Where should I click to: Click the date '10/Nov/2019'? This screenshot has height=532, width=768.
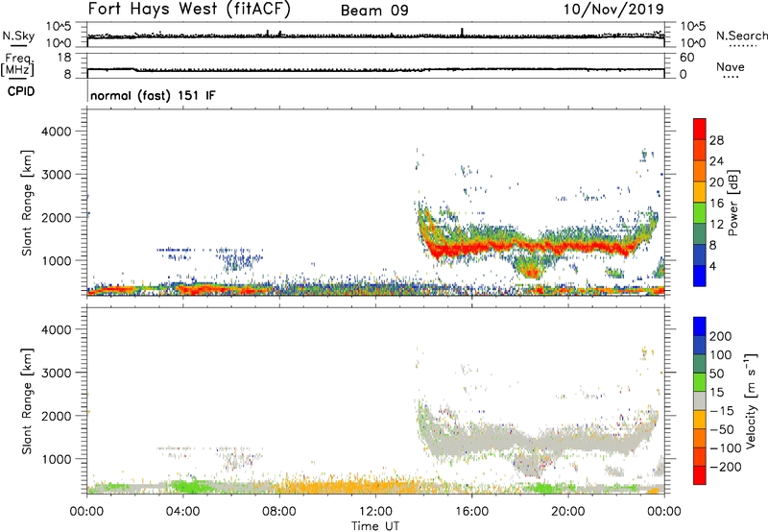613,9
